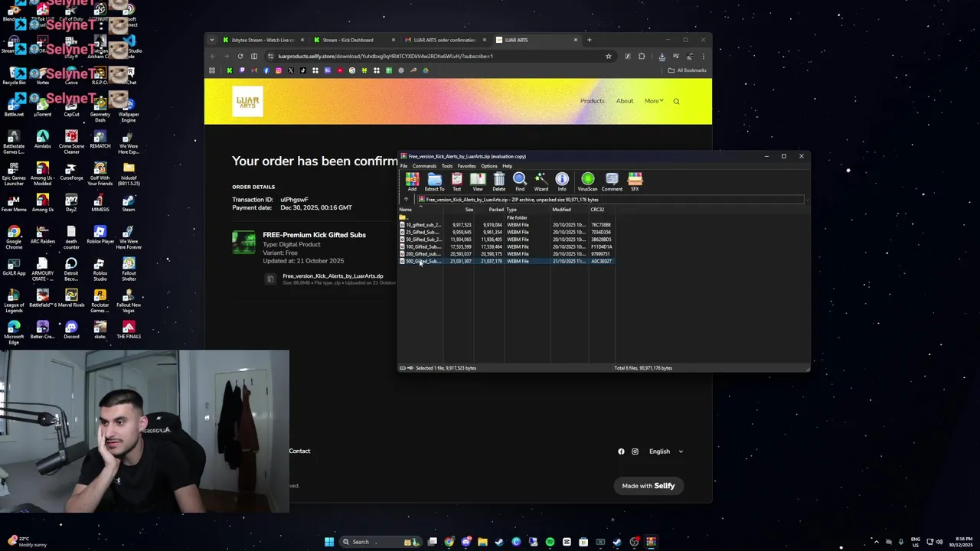Open the View tool in WinRAR
Screen dimensions: 980x551
click(478, 181)
